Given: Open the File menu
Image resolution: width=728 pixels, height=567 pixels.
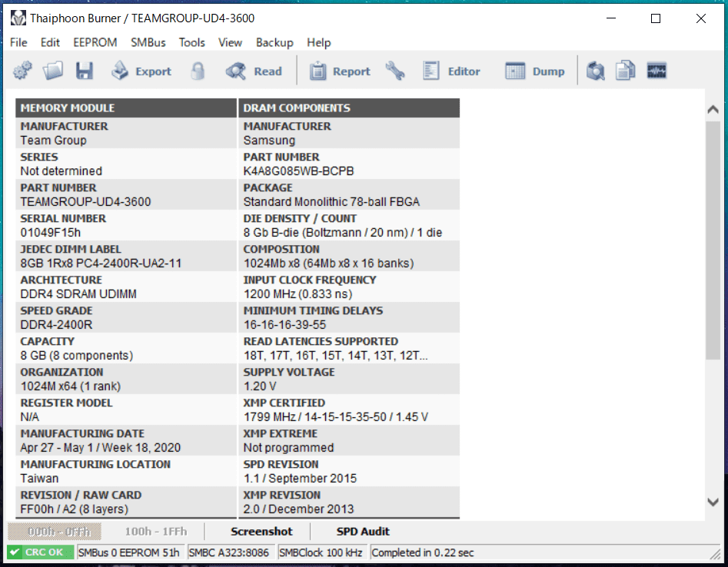Looking at the screenshot, I should (x=18, y=43).
